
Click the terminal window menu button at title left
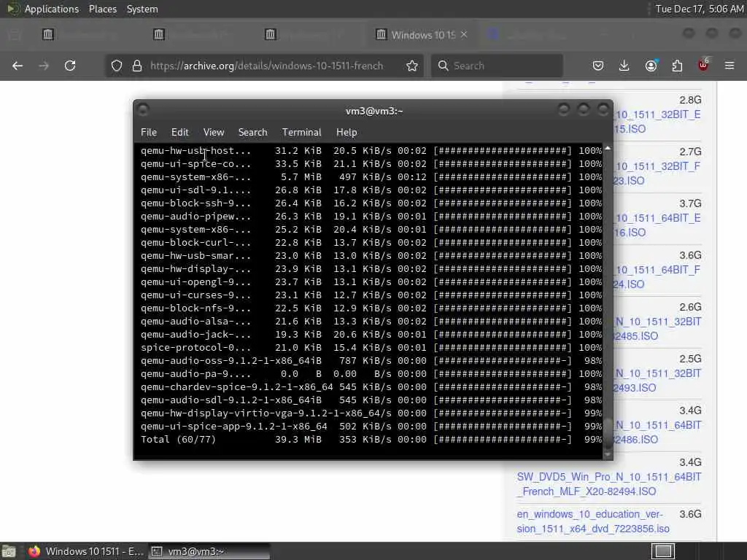click(143, 110)
